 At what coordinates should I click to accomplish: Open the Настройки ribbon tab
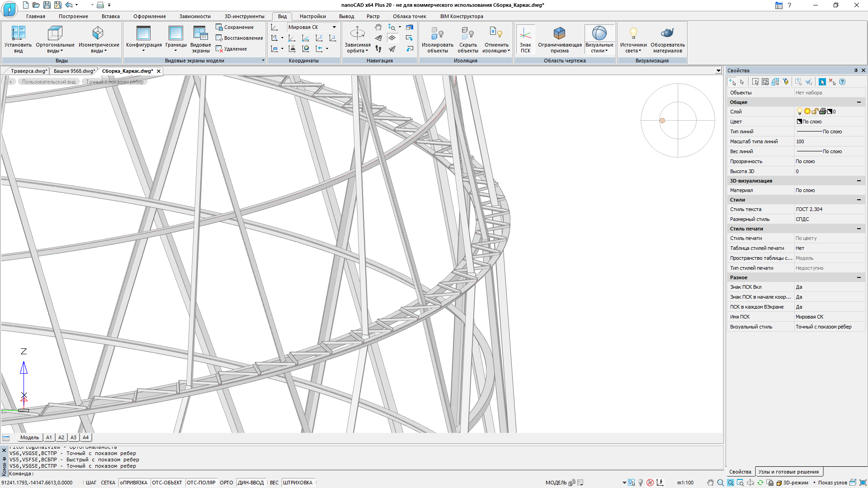[x=312, y=16]
